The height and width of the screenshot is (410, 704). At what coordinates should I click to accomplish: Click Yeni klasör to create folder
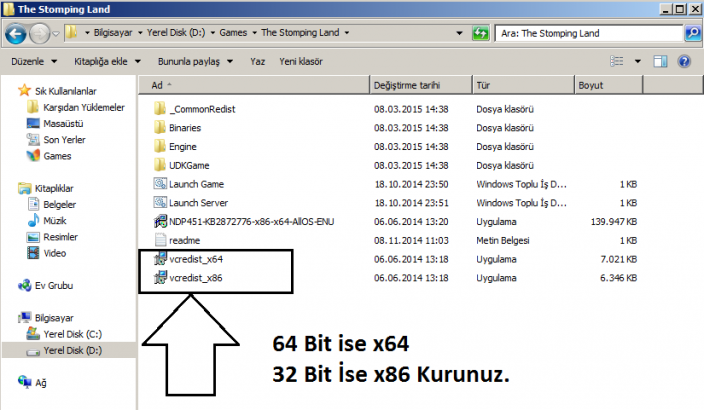pos(301,62)
